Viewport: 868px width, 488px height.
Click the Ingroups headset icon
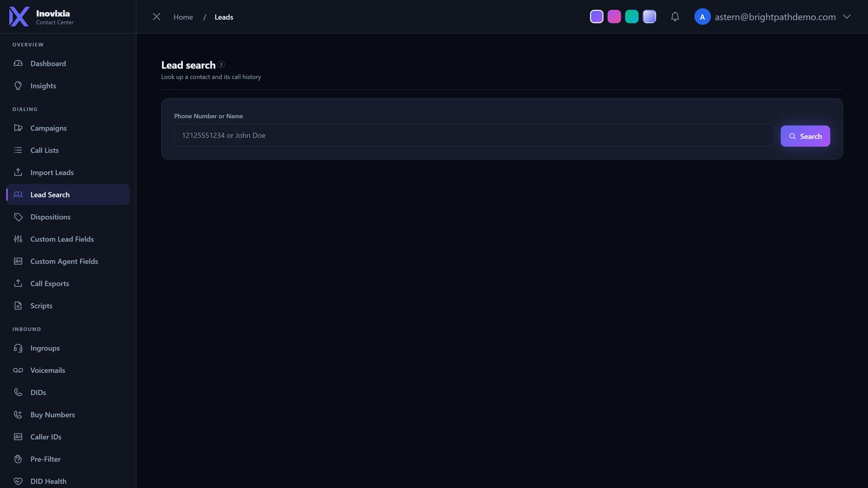(x=18, y=348)
